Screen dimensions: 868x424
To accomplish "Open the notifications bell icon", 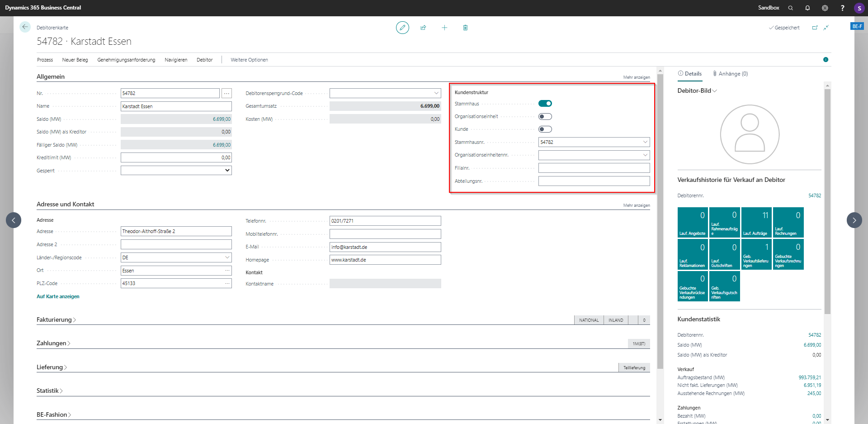I will [x=807, y=8].
